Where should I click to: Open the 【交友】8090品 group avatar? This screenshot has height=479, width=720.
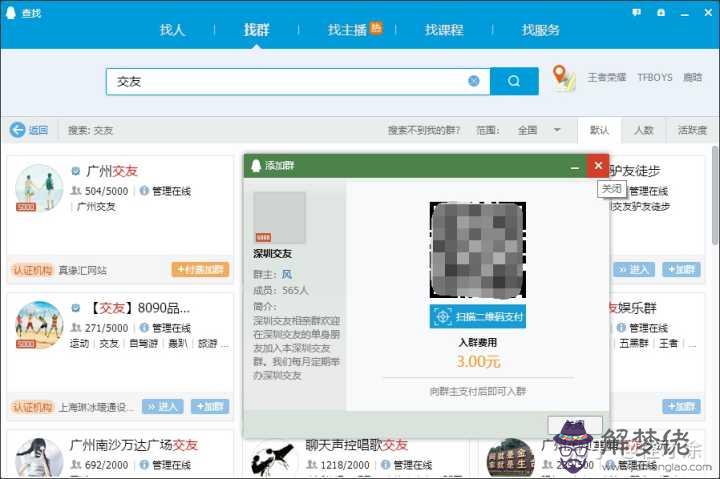tap(39, 325)
